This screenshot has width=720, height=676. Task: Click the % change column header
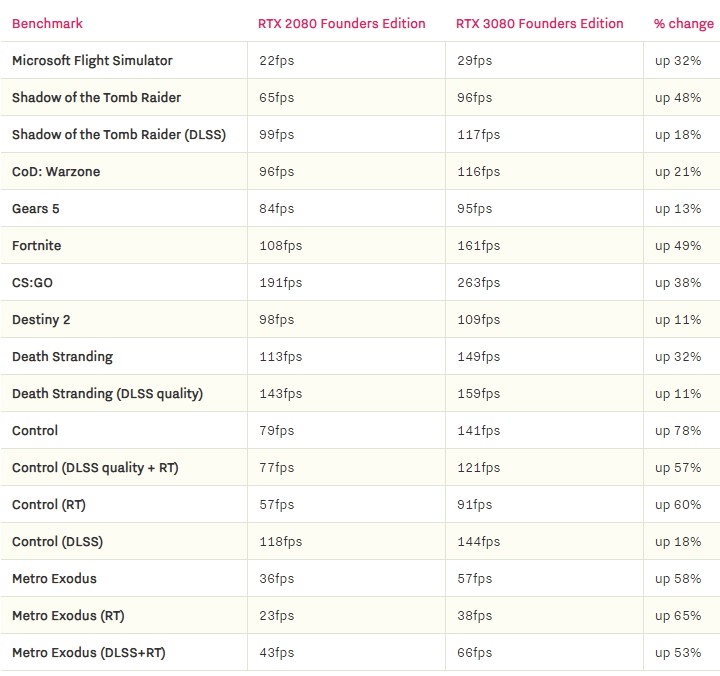click(x=684, y=23)
